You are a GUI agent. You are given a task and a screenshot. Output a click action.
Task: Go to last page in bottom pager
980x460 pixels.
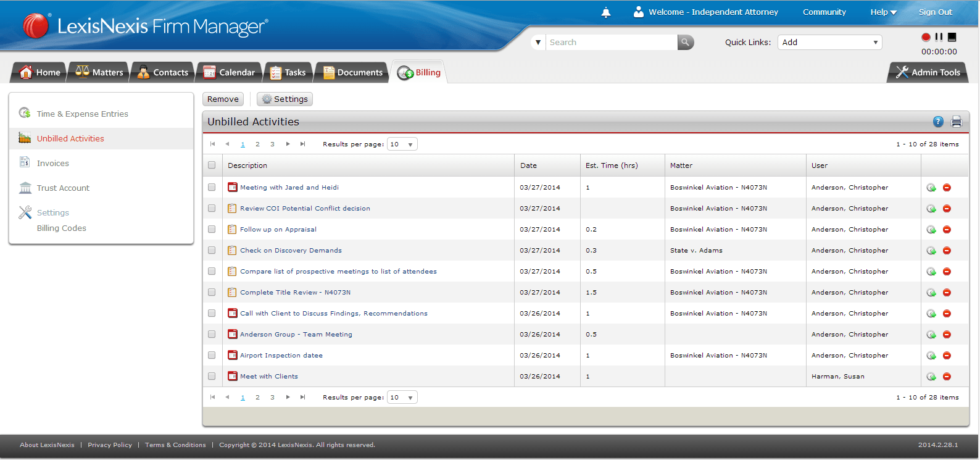click(302, 397)
